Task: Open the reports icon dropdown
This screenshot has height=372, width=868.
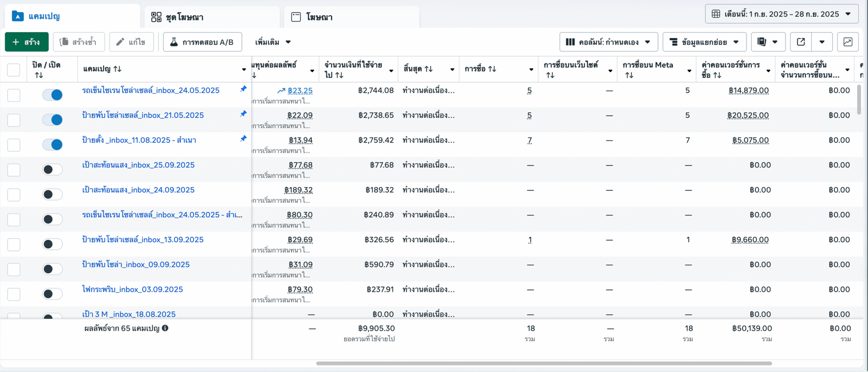Action: (767, 42)
